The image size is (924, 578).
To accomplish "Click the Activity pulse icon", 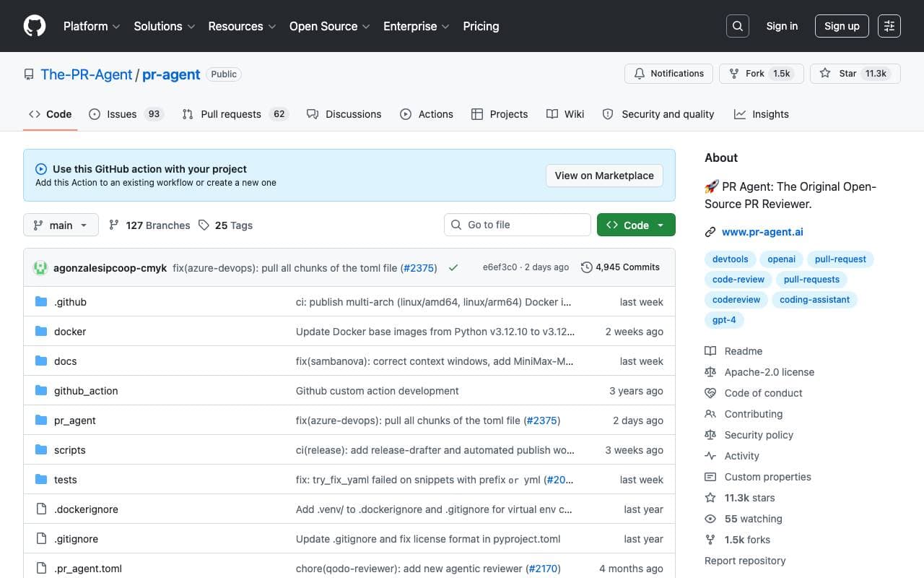I will pos(710,456).
